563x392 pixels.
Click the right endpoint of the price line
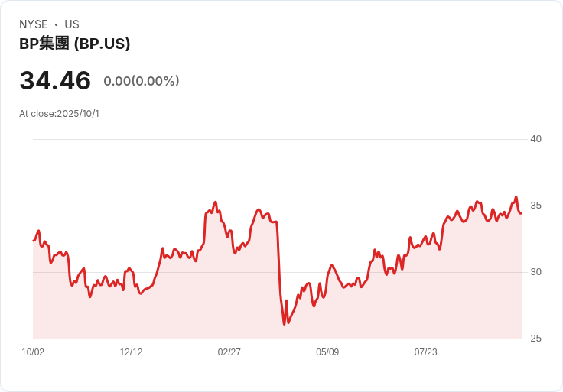tap(521, 213)
